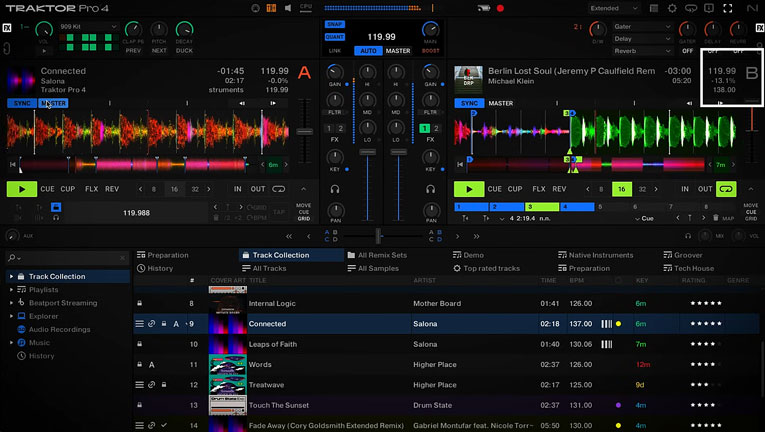Expand Beatport Streaming tree node
Image resolution: width=765 pixels, height=432 pixels.
[x=11, y=303]
